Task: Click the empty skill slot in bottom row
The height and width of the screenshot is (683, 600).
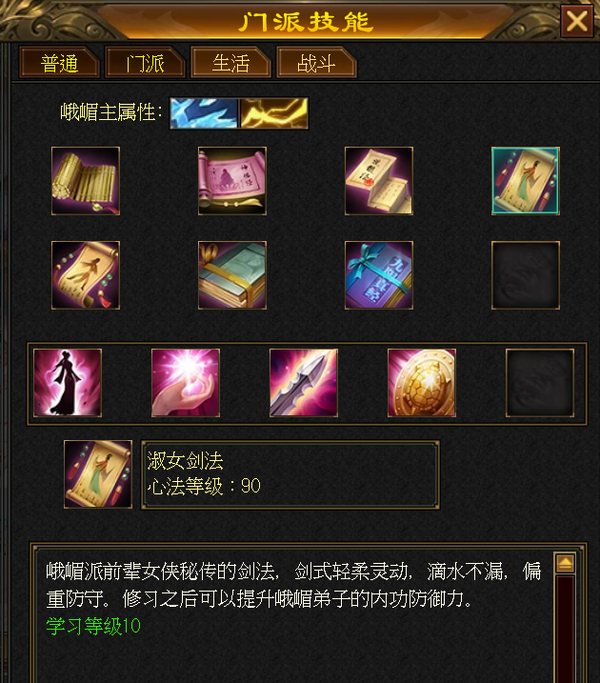Action: tap(540, 383)
